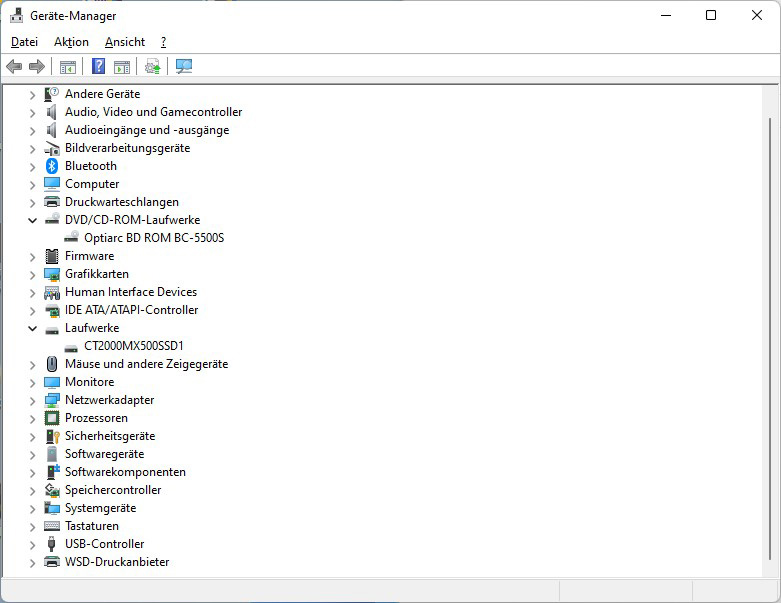Select the CT2000MX500SSD1 drive
This screenshot has height=603, width=781.
pyautogui.click(x=133, y=346)
